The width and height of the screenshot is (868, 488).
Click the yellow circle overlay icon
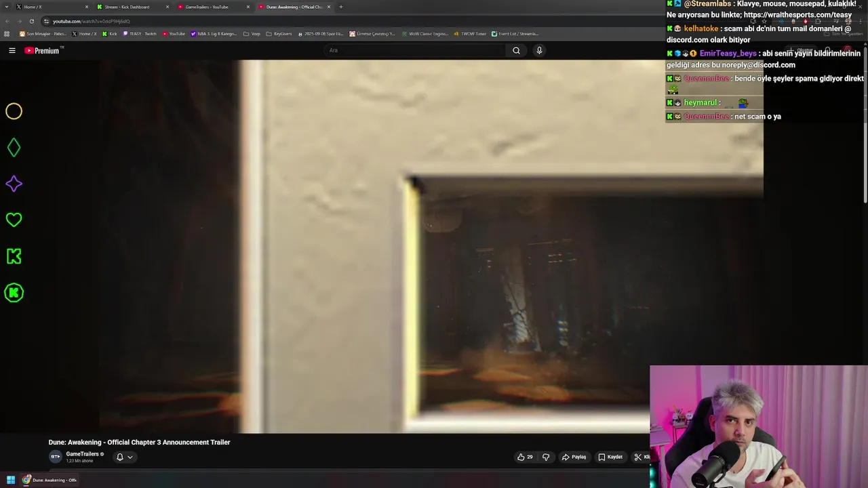[14, 111]
